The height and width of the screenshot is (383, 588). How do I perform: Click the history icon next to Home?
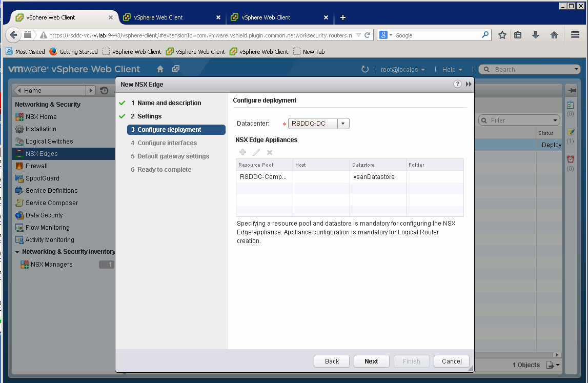[105, 91]
